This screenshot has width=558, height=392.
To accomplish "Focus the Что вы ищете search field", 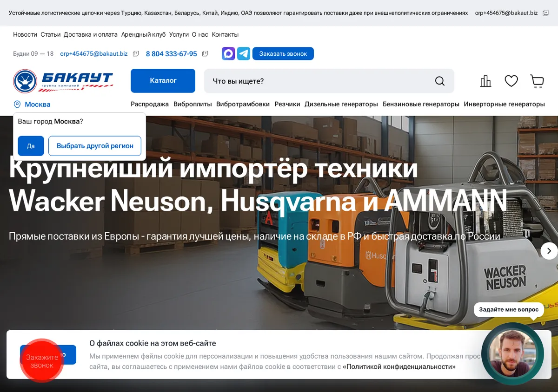I will pyautogui.click(x=321, y=81).
